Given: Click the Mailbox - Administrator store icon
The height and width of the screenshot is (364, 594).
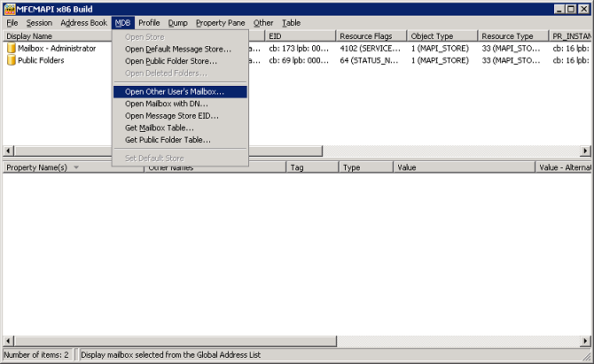Looking at the screenshot, I should pos(12,49).
